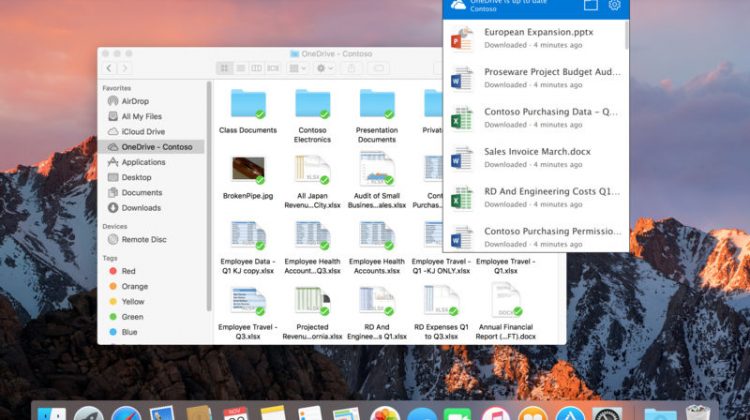This screenshot has width=750, height=420.
Task: Go back in the Finder window
Action: tap(109, 68)
